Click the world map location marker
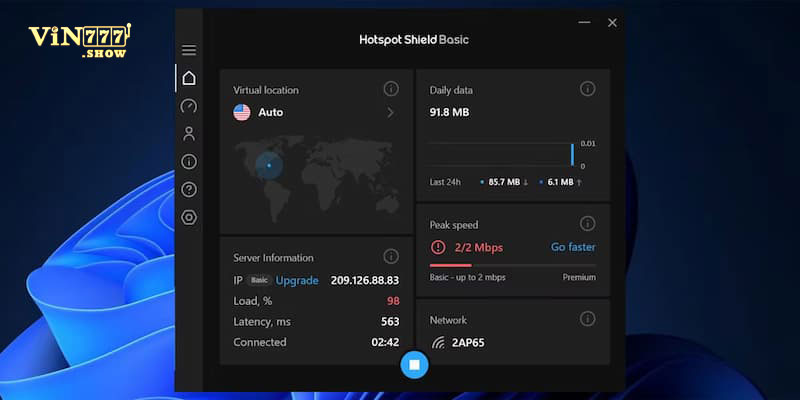This screenshot has width=800, height=400. (x=269, y=165)
